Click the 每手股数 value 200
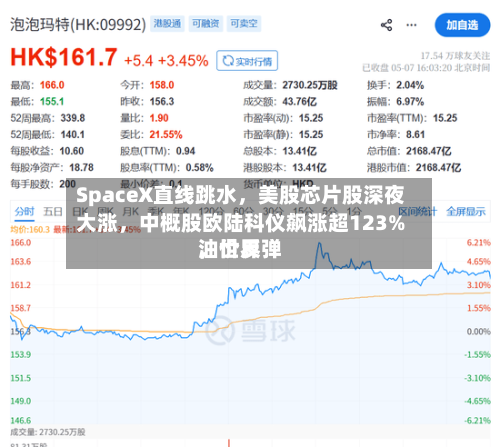 67,184
